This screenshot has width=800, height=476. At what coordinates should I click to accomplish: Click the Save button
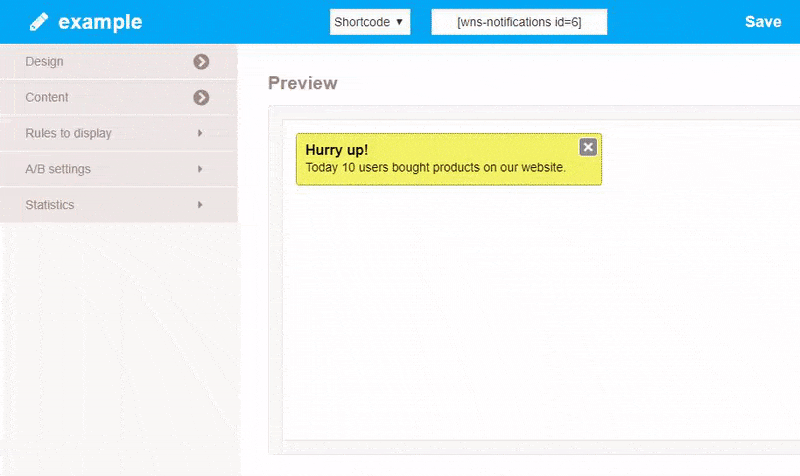pos(763,22)
